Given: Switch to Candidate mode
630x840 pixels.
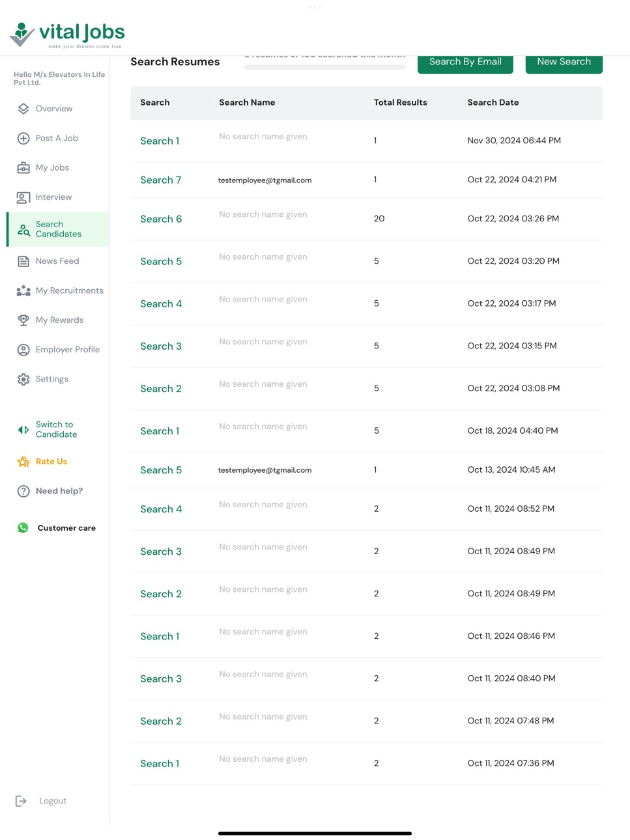Looking at the screenshot, I should coord(56,430).
